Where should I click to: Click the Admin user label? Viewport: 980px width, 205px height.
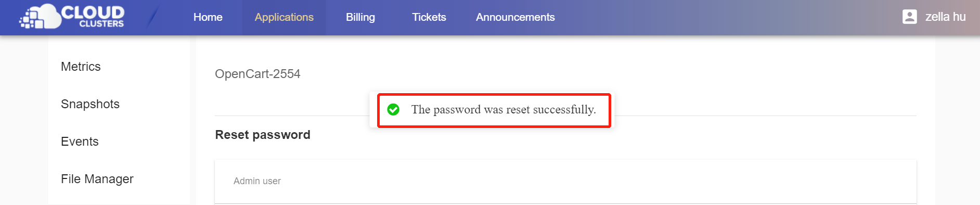[x=257, y=181]
